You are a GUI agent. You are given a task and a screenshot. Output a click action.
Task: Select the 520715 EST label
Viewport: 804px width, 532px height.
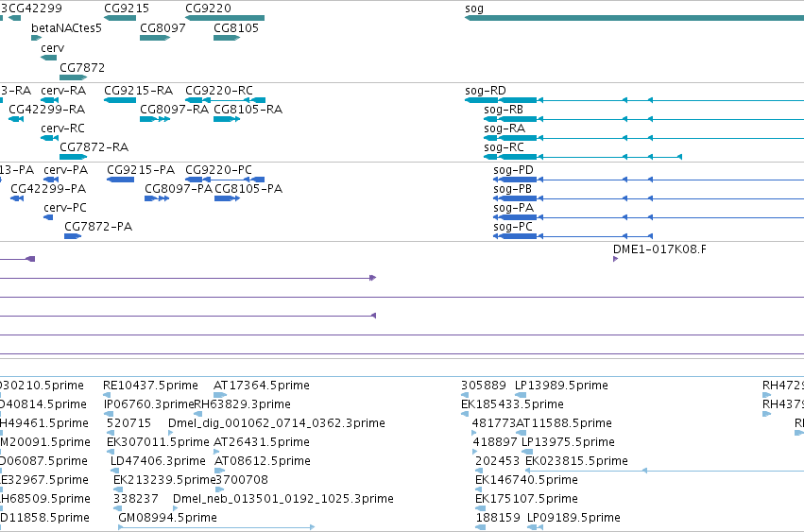point(128,423)
